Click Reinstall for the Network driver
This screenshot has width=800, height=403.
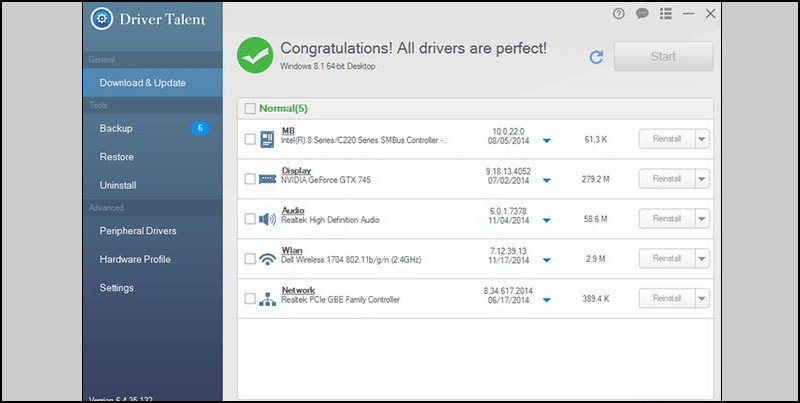click(x=667, y=298)
